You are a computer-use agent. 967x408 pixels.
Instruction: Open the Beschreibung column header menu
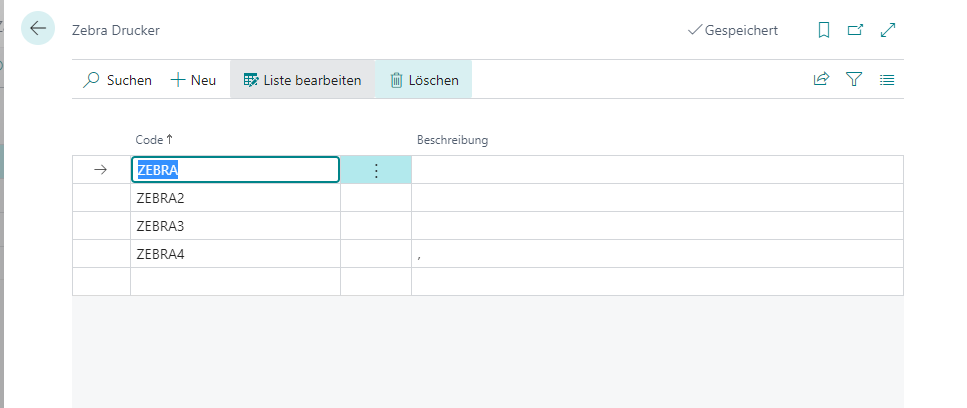452,140
